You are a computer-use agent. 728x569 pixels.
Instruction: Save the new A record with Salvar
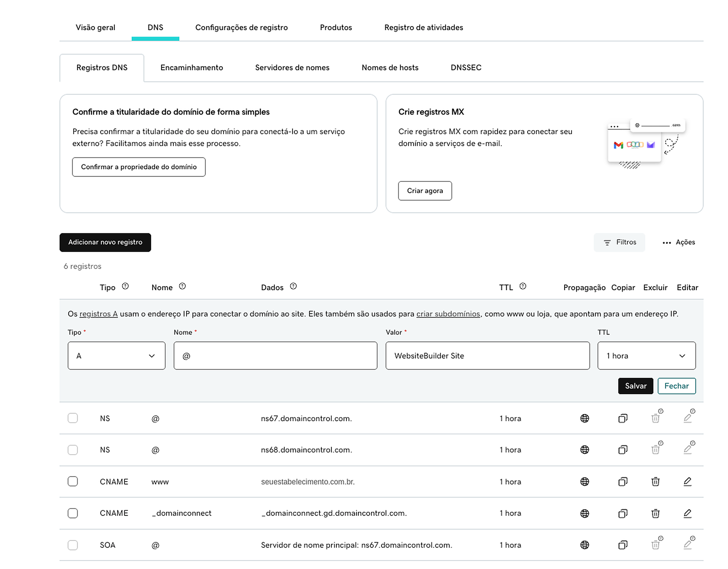635,386
